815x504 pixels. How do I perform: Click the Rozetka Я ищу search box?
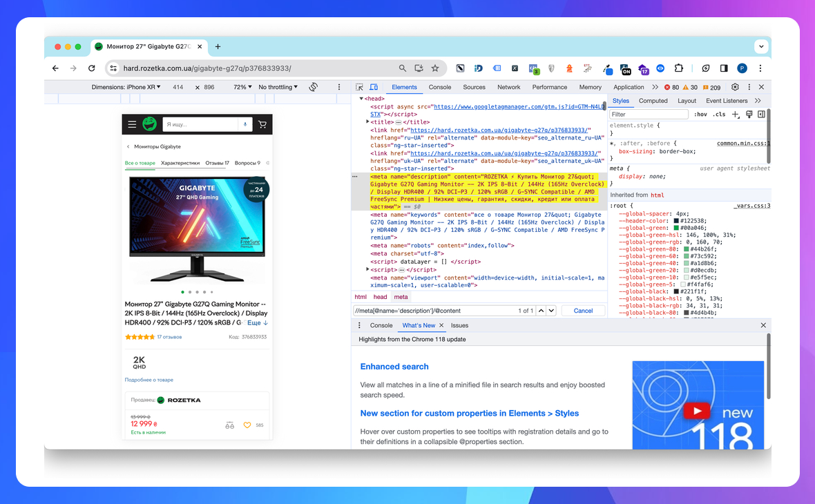(x=200, y=125)
